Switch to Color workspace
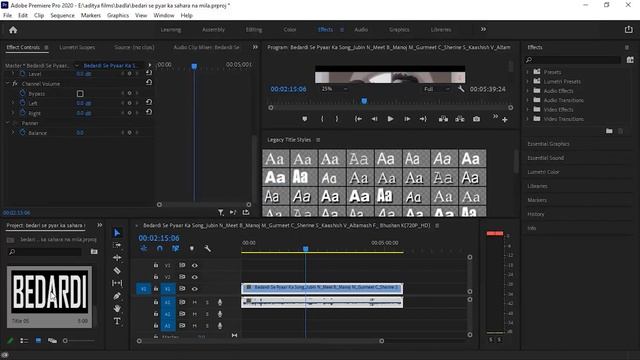The height and width of the screenshot is (360, 640). click(290, 29)
